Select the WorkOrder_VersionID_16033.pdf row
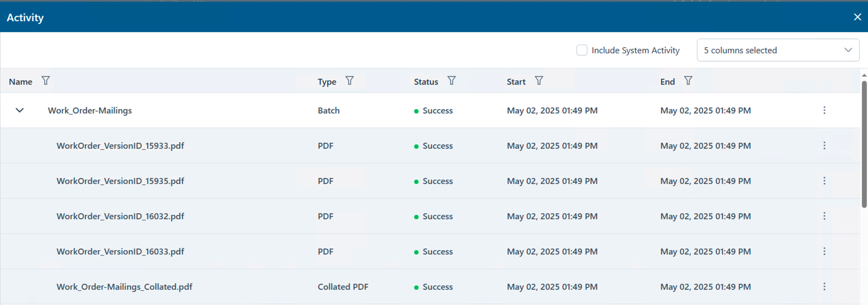 pyautogui.click(x=430, y=251)
